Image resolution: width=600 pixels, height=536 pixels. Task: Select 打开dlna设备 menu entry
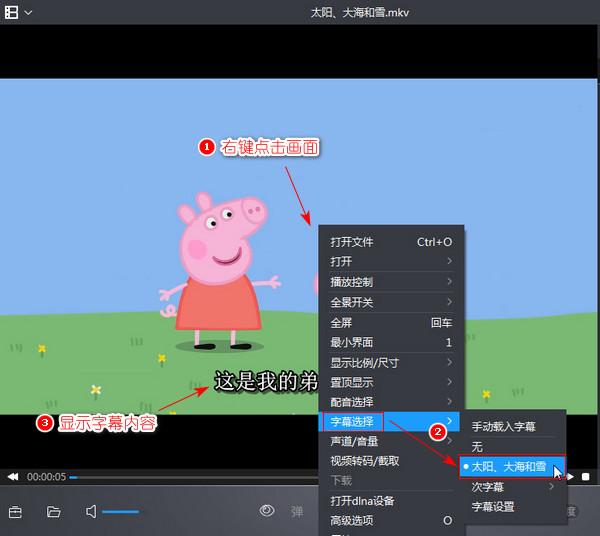click(389, 501)
